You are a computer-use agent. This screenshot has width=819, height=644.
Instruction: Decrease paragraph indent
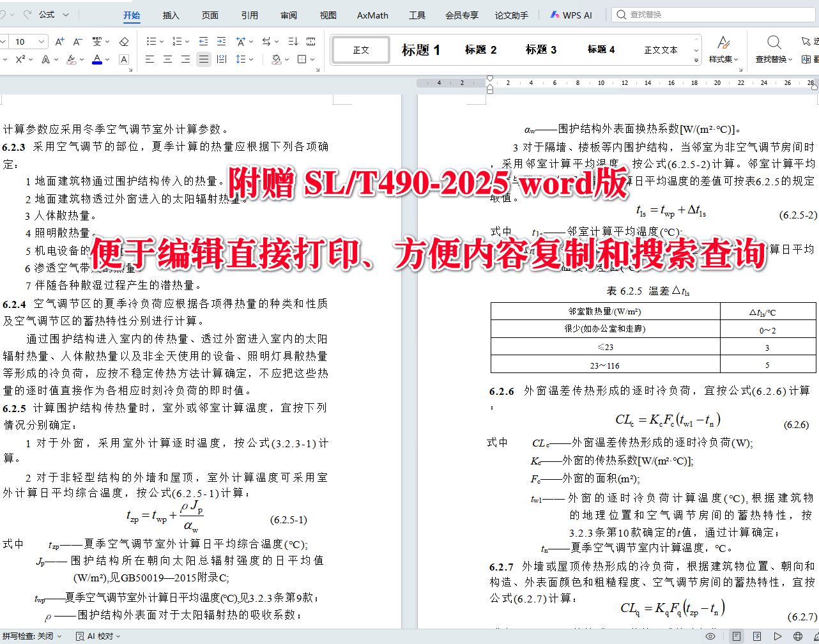click(203, 42)
